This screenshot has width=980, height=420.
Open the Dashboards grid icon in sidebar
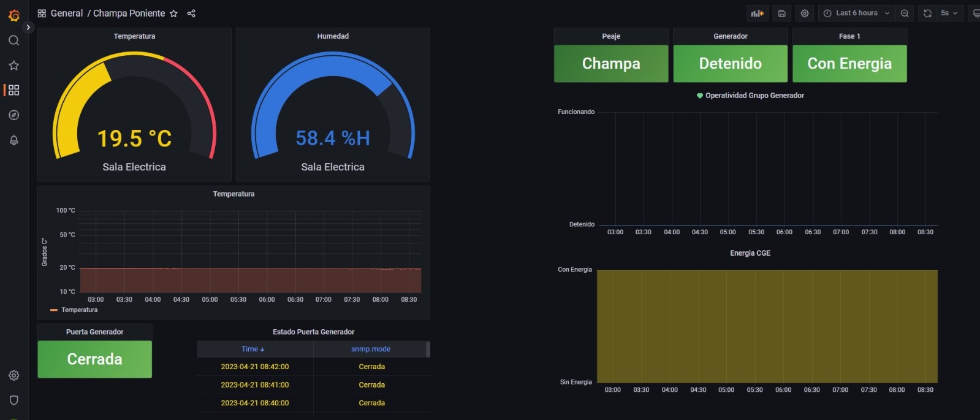13,90
